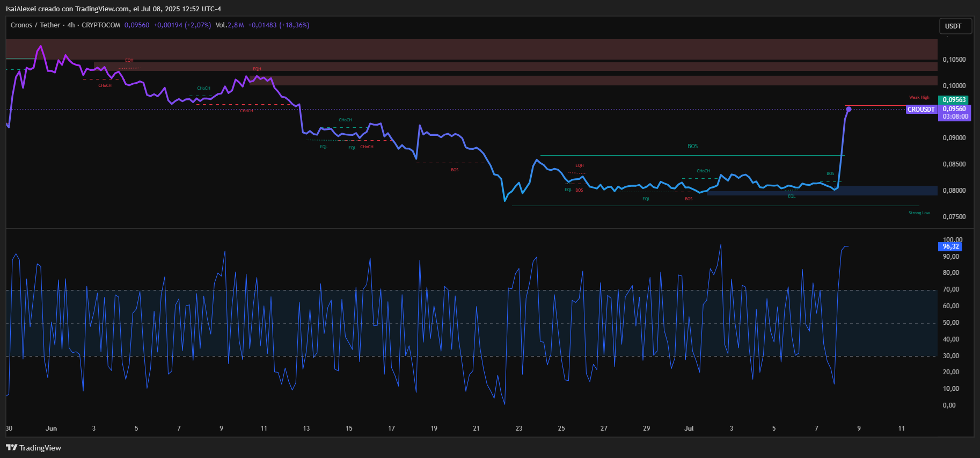Screen dimensions: 980x458
Task: Select the 0,07500 price axis level
Action: point(954,217)
